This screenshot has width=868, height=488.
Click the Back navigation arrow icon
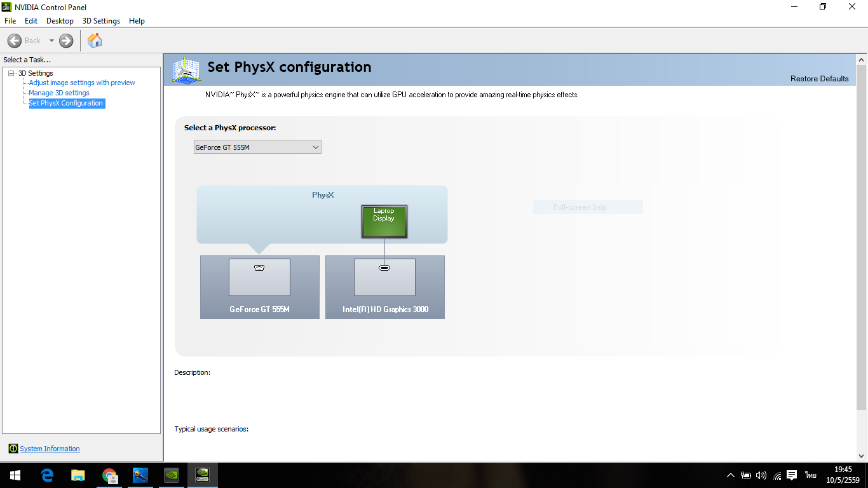[x=15, y=41]
